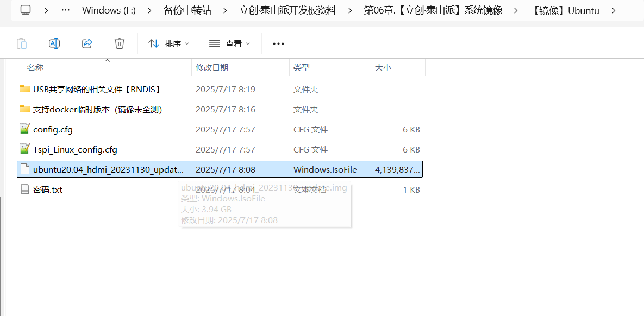Click the CFG 文件 type of config.cfg

click(310, 130)
